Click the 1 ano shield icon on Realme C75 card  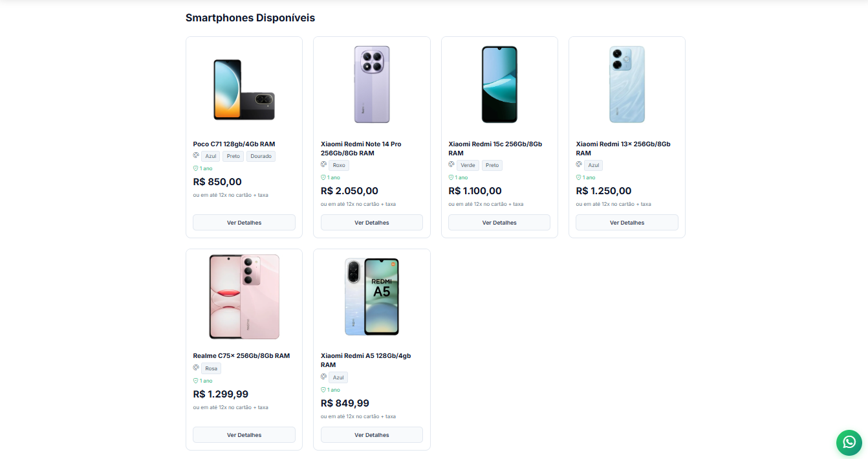click(195, 380)
